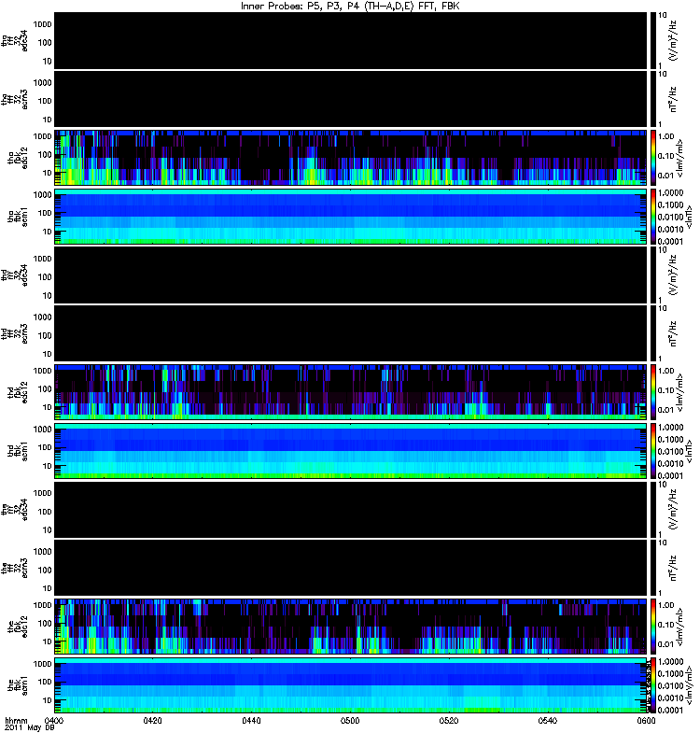This screenshot has width=700, height=747.
Task: Click the the fbk scm1 spectrogram panel
Action: coord(351,685)
